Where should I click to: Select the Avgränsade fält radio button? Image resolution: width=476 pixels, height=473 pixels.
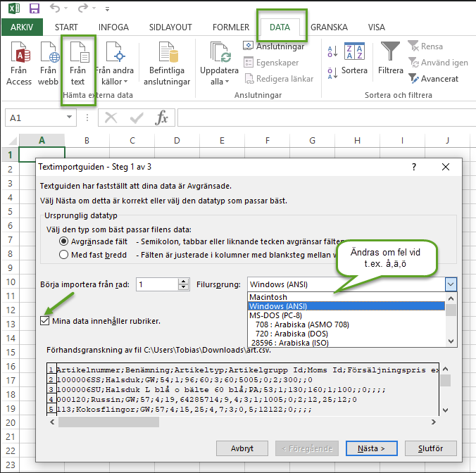(x=64, y=241)
